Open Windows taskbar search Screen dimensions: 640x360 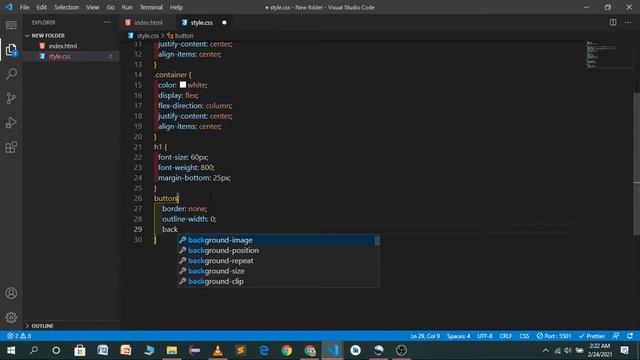(x=34, y=350)
